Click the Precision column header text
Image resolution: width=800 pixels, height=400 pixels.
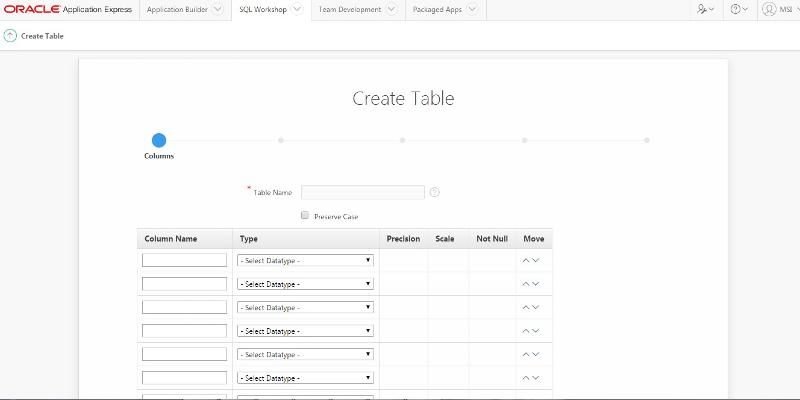403,239
